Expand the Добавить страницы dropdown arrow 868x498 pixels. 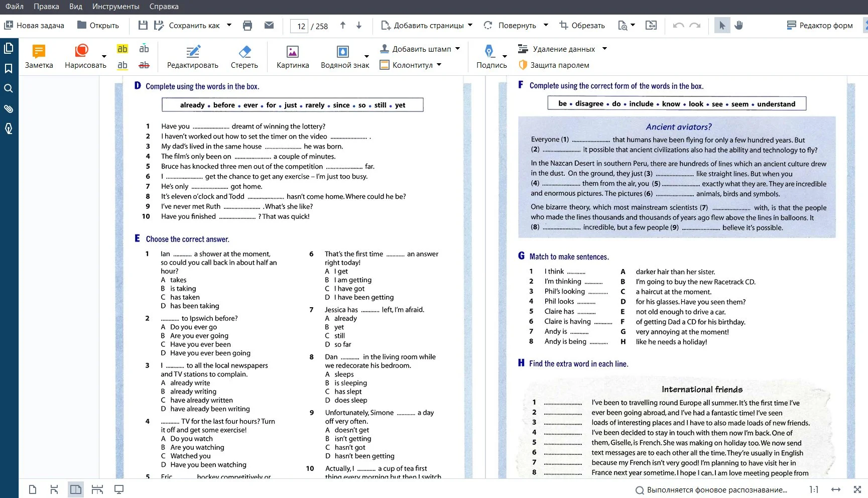pos(470,25)
